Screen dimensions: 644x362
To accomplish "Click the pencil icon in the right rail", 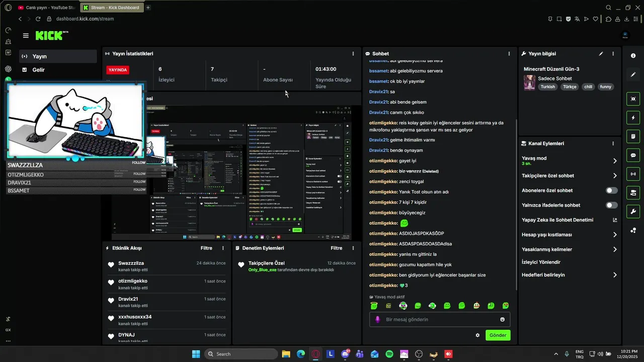I will tap(633, 74).
